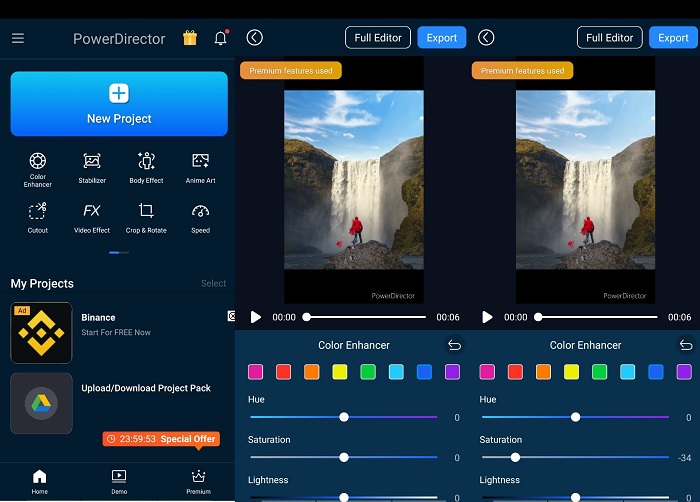Viewport: 700px width, 502px height.
Task: Play the video in the right screen
Action: coord(487,317)
